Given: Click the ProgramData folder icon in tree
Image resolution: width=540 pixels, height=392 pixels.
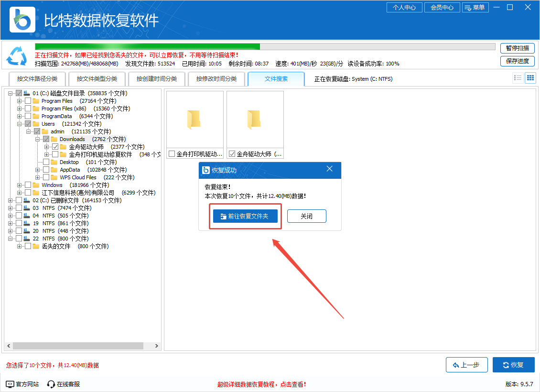Looking at the screenshot, I should [x=36, y=116].
